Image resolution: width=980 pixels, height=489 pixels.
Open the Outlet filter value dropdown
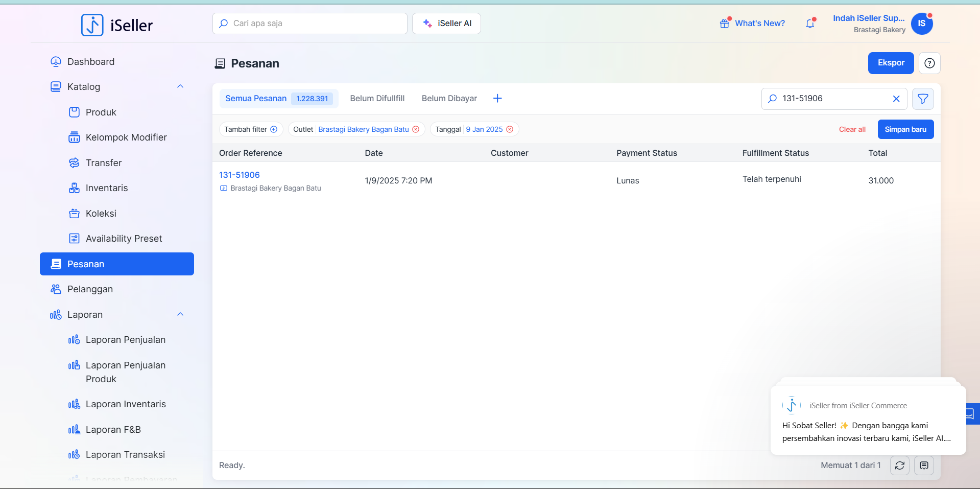(364, 129)
